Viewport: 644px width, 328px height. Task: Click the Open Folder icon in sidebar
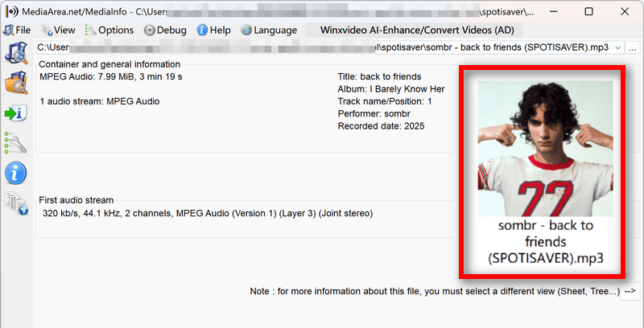click(x=15, y=83)
